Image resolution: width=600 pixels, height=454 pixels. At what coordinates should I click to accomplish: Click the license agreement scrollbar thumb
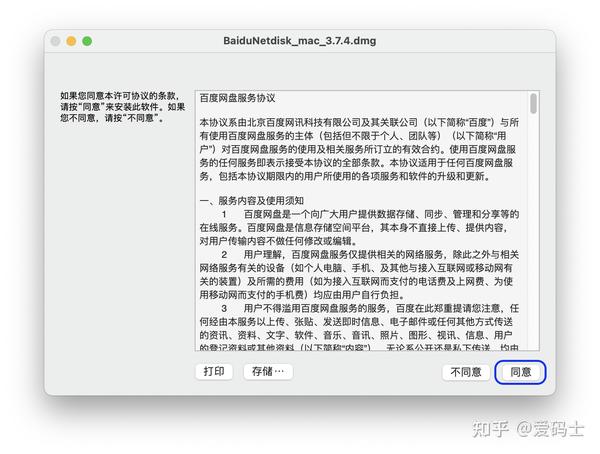533,104
